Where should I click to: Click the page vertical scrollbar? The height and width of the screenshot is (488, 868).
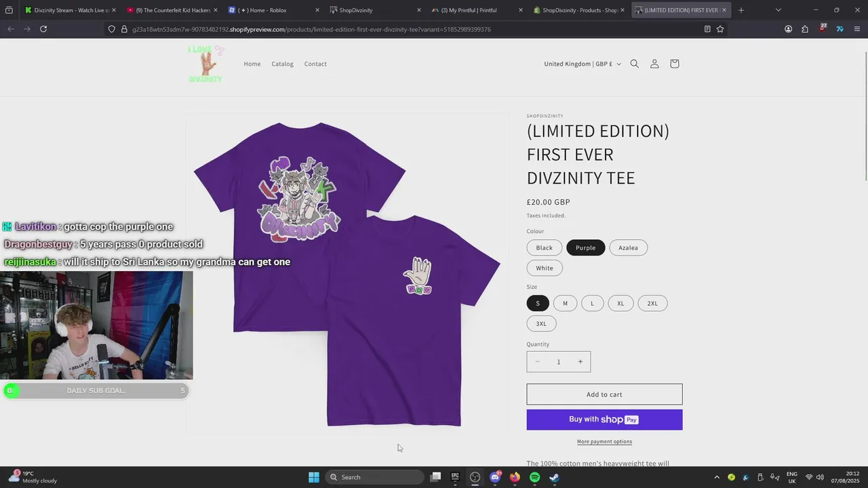[x=866, y=115]
